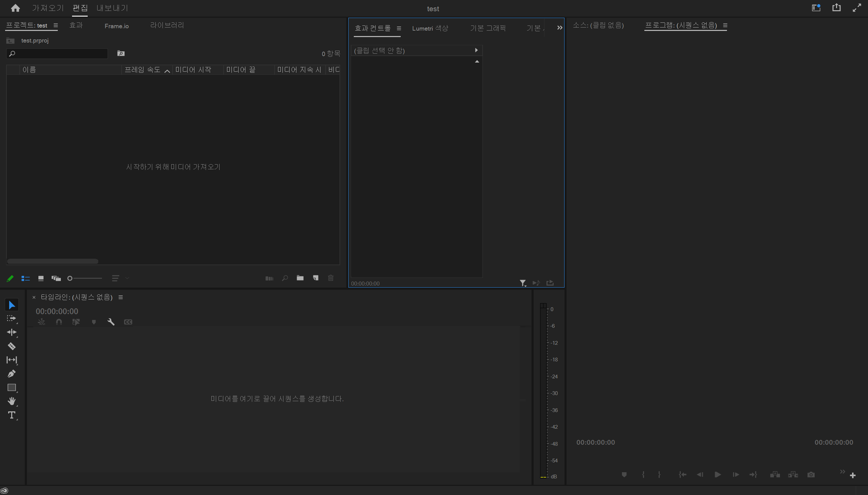
Task: Select the Type tool
Action: (x=12, y=415)
